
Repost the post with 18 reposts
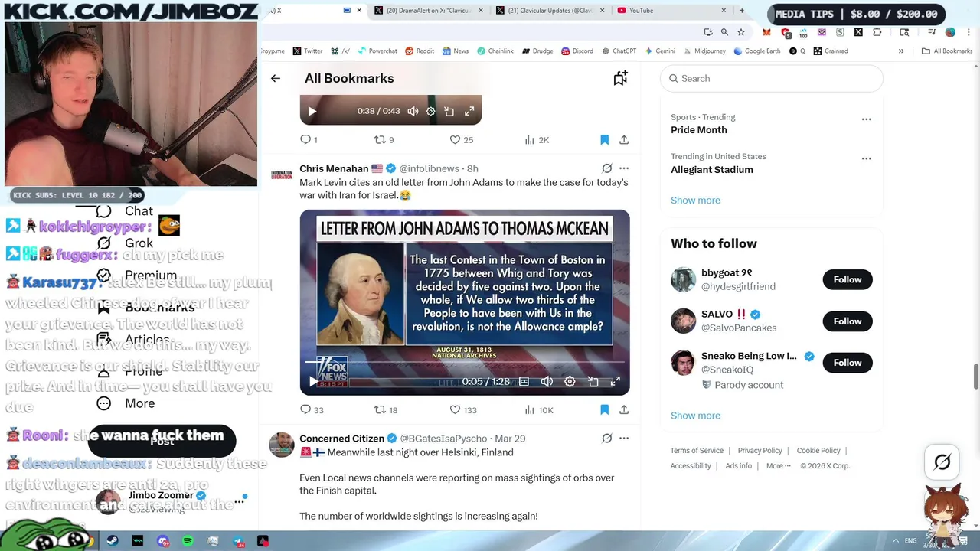point(386,409)
